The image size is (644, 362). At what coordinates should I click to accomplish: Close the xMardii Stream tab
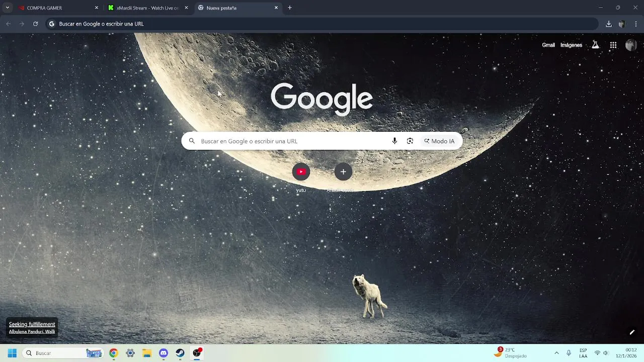click(x=186, y=8)
